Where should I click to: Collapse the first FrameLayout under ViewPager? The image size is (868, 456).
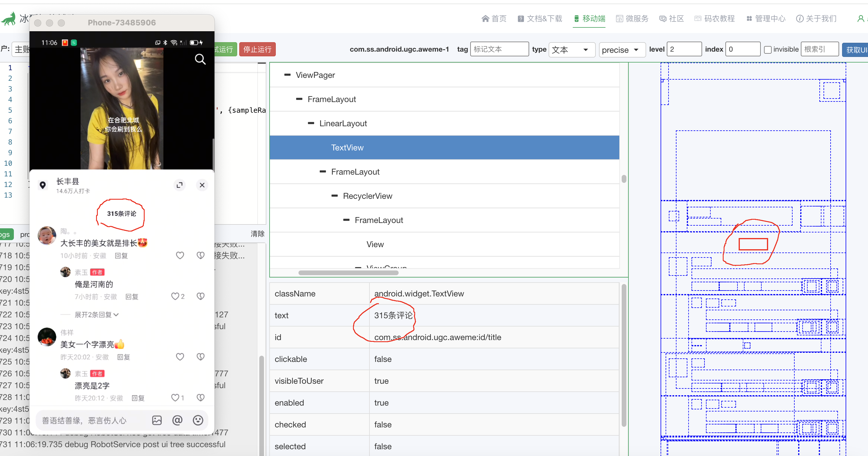coord(299,99)
